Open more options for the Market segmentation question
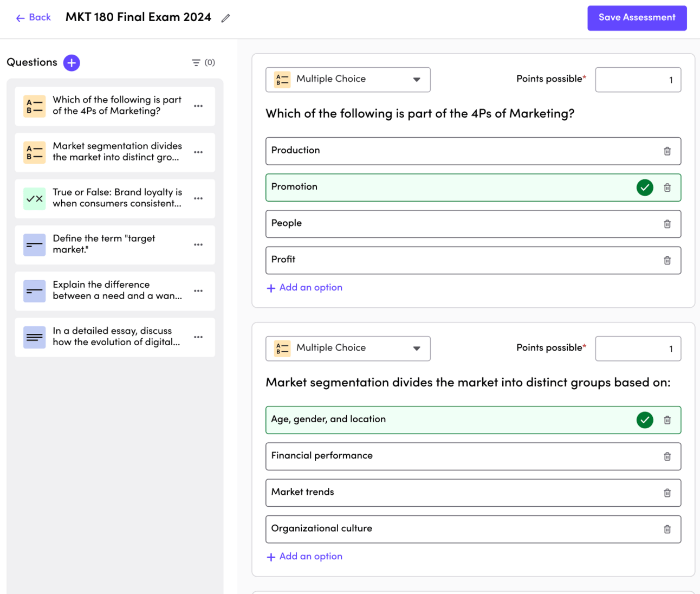Screen dimensions: 700x594 click(x=198, y=152)
